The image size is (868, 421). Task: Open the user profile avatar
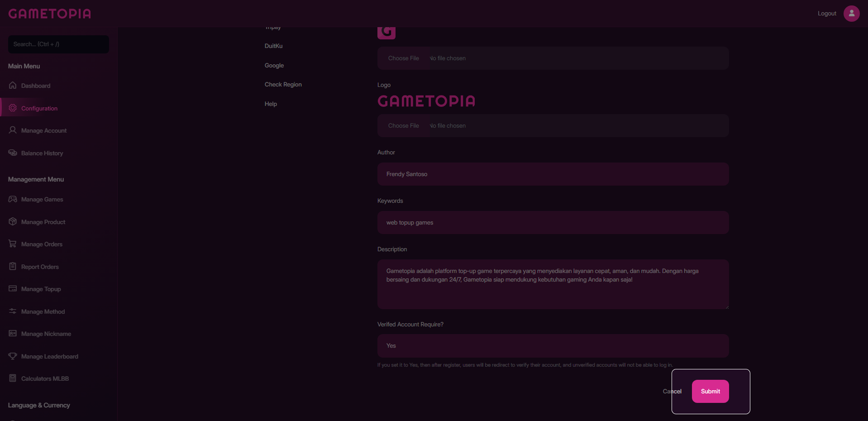(x=851, y=13)
